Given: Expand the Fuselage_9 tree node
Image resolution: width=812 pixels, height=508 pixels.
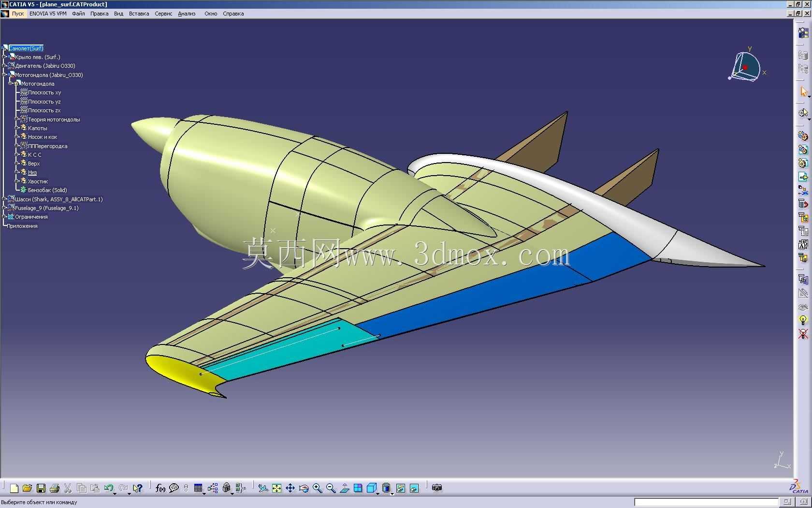Looking at the screenshot, I should click(4, 208).
